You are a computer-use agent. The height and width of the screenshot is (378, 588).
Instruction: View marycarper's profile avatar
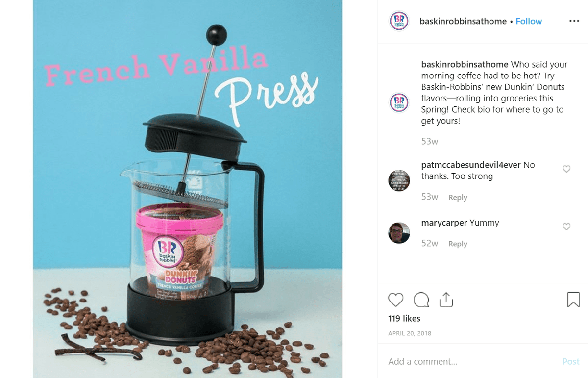coord(399,233)
